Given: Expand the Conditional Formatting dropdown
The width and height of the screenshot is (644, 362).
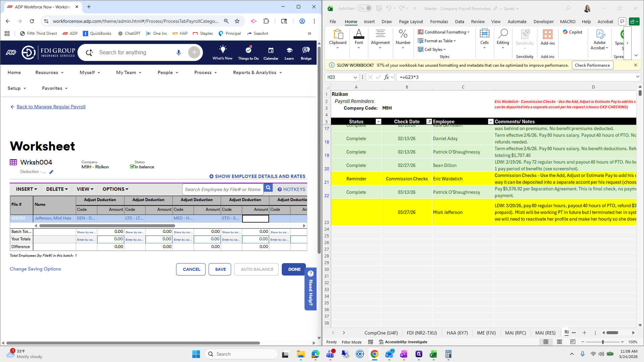Looking at the screenshot, I should pos(444,32).
